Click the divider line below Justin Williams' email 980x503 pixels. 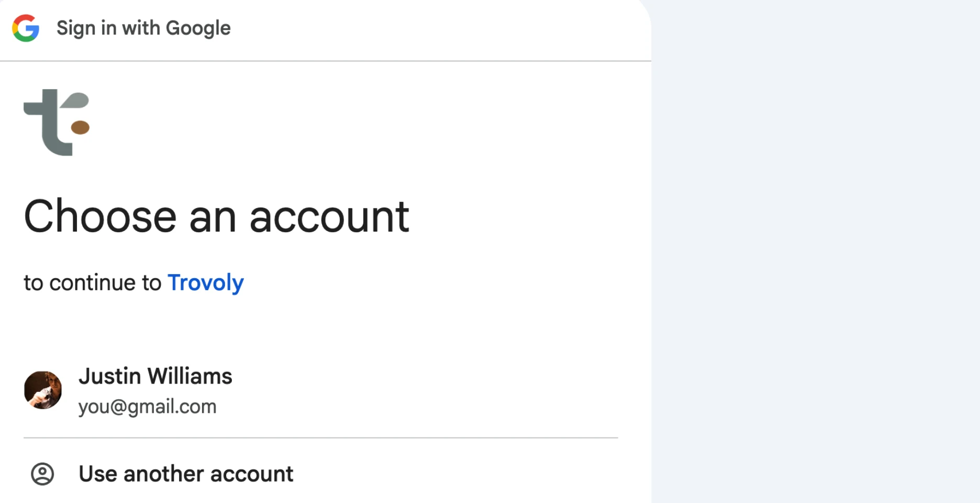pos(320,438)
